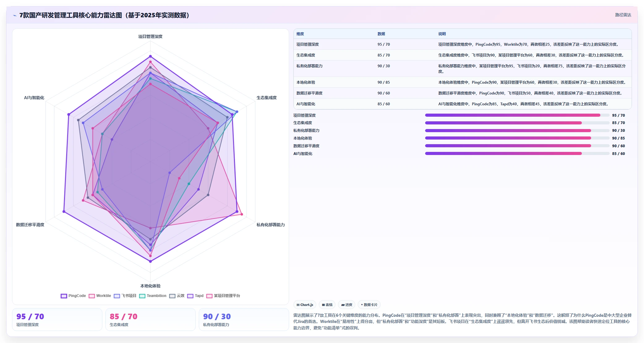Select the 数据迁移平滑度 table row
The height and width of the screenshot is (343, 644).
pyautogui.click(x=463, y=93)
